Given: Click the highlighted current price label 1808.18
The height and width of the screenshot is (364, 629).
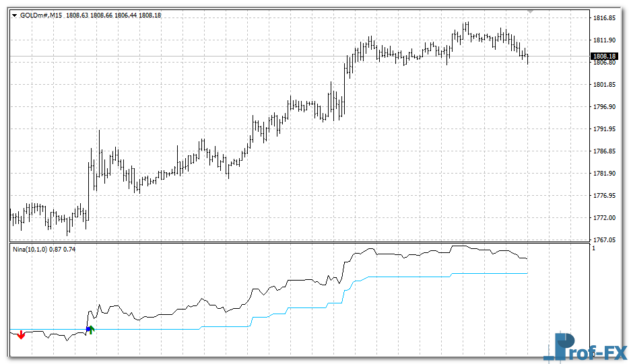Looking at the screenshot, I should click(x=603, y=56).
